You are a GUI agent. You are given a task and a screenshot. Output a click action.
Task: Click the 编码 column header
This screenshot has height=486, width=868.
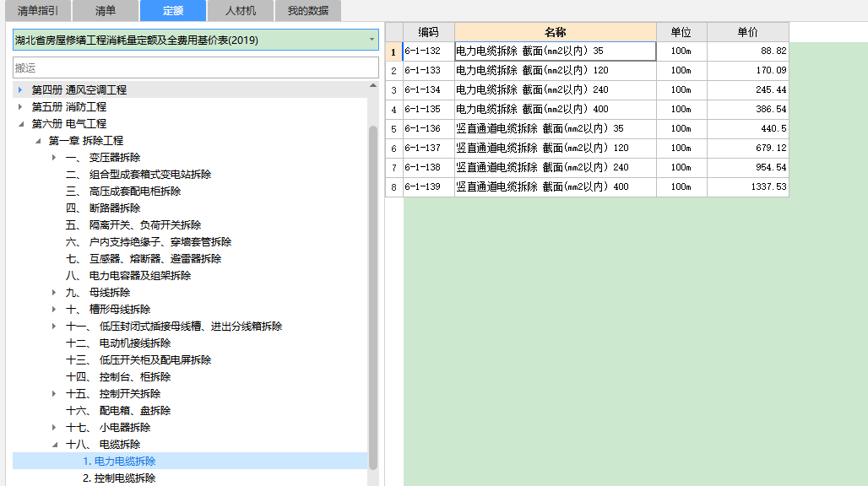pos(428,32)
